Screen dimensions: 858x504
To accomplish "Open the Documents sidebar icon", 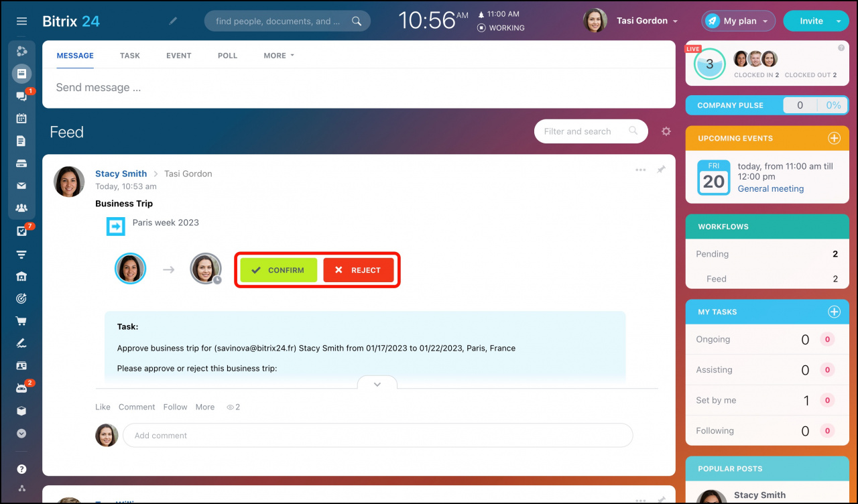I will click(21, 141).
